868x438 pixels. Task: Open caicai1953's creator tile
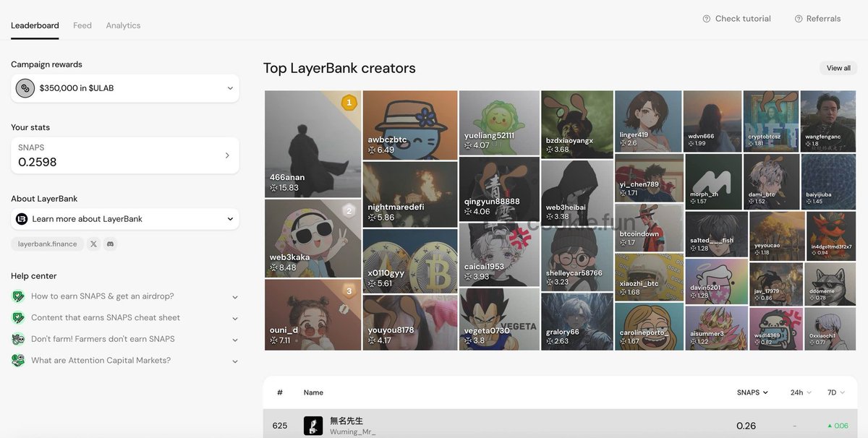pyautogui.click(x=499, y=254)
